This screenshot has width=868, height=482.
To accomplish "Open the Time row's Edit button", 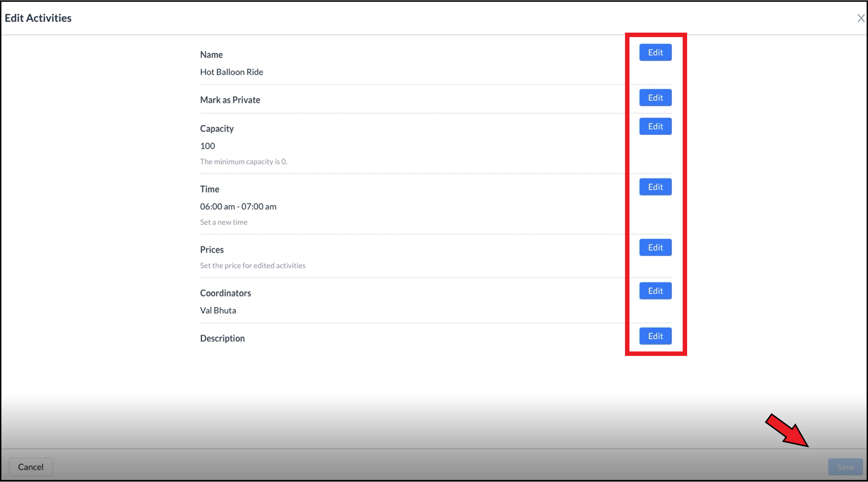I will coord(655,187).
